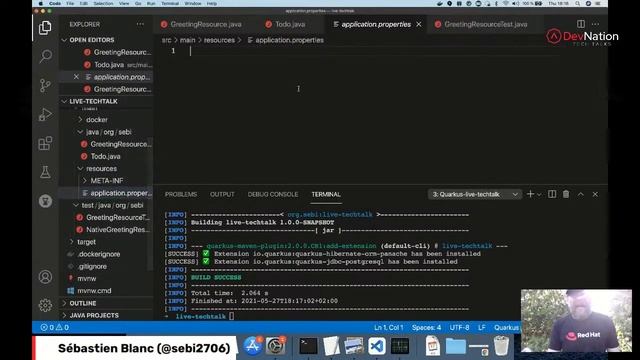Click the main breadcrumb segment
Viewport: 640px width, 360px height.
point(187,40)
